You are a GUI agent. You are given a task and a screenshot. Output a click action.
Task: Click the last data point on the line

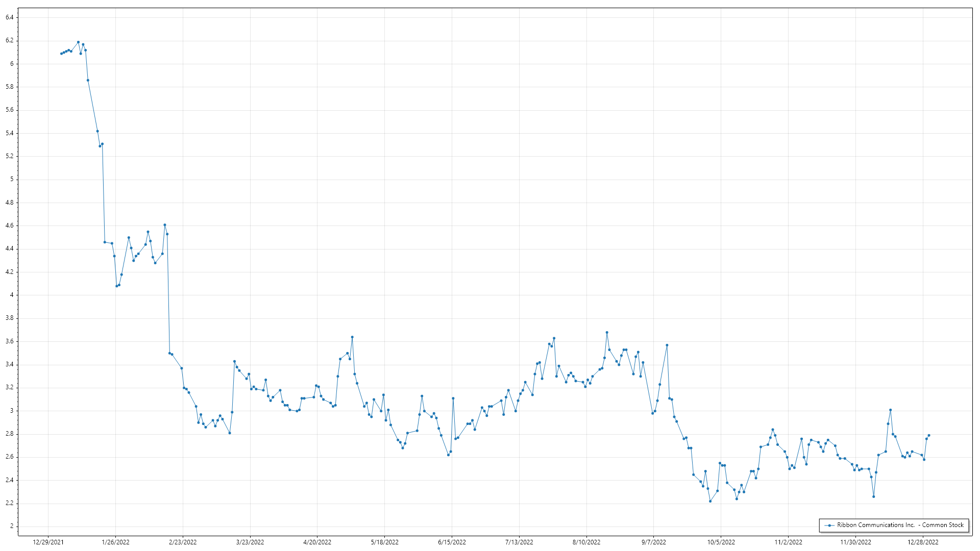pos(929,435)
